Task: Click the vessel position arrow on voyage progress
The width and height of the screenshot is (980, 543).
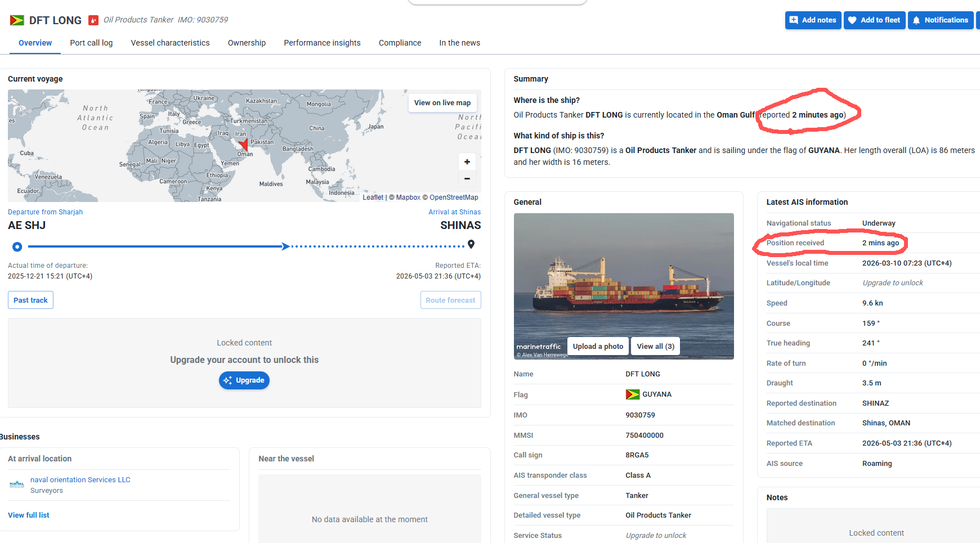Action: click(286, 246)
